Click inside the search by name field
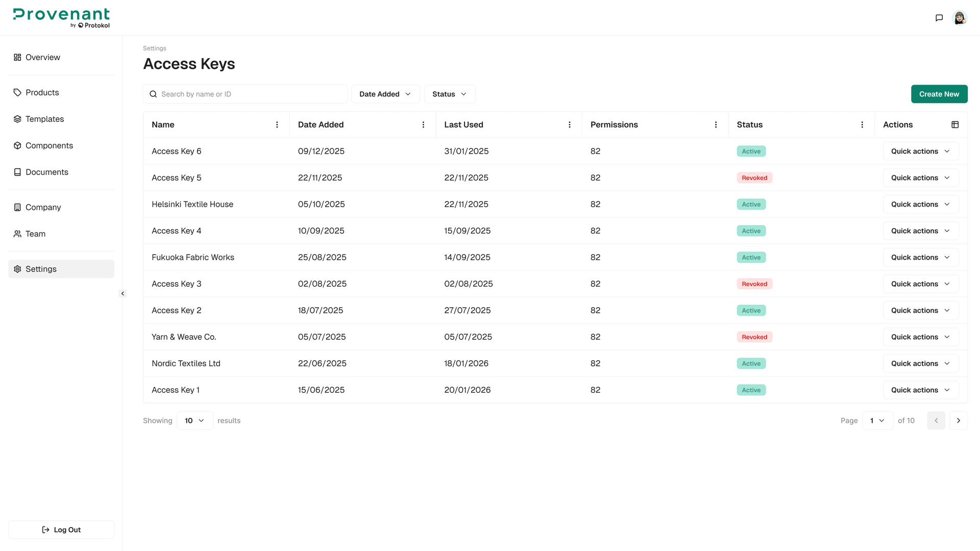The image size is (980, 551). pos(245,94)
